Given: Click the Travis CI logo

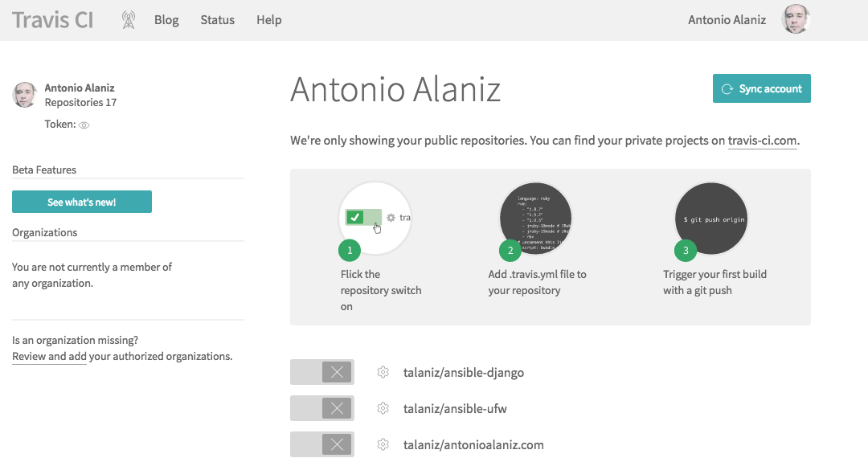Looking at the screenshot, I should [x=52, y=20].
